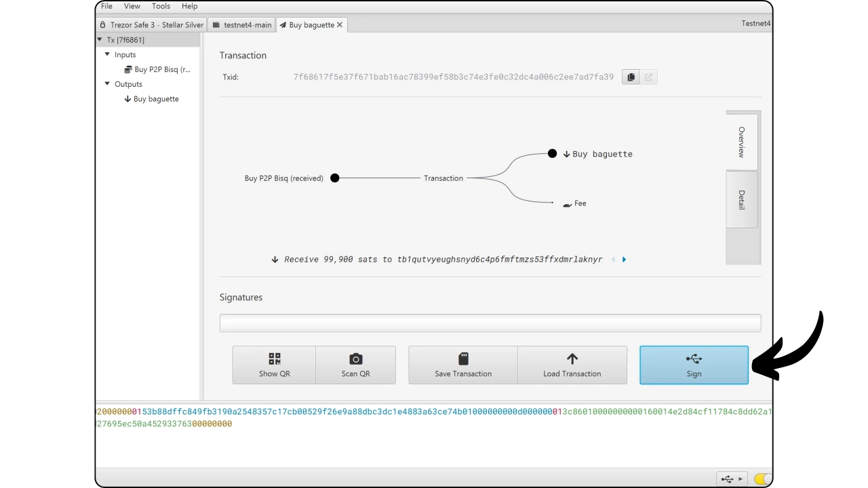Collapse the Tx [7f6861] tree node
This screenshot has width=868, height=488.
tap(100, 40)
